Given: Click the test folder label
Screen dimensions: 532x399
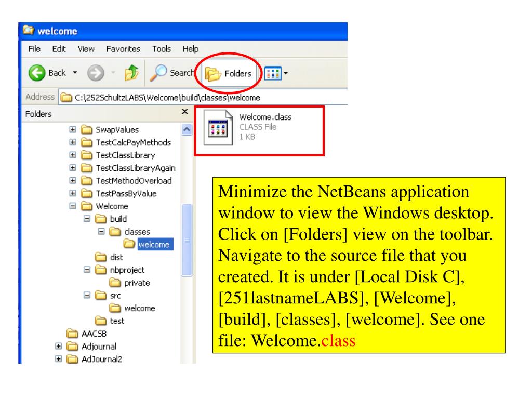Looking at the screenshot, I should click(117, 321).
